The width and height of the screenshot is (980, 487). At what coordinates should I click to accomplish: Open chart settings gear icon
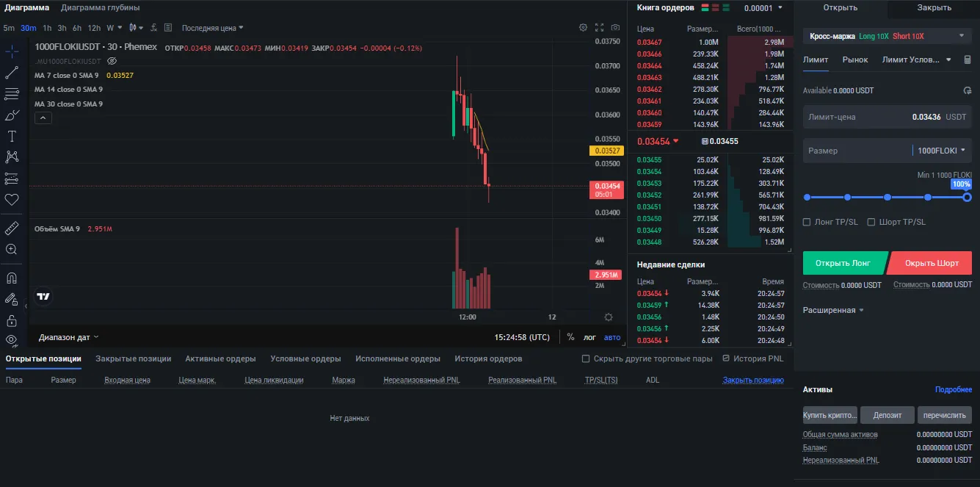(x=583, y=28)
